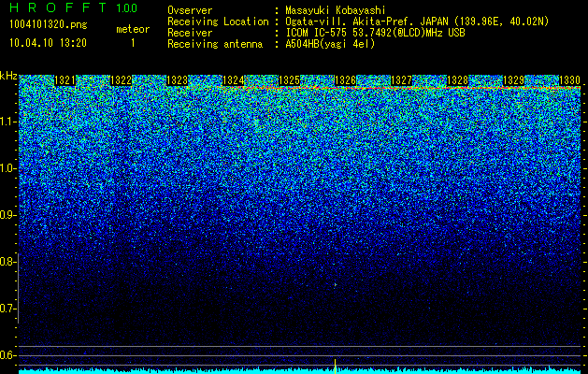Viewport: 588px width, 374px height.
Task: Click the 'Receiving Location' label
Action: click(x=218, y=22)
